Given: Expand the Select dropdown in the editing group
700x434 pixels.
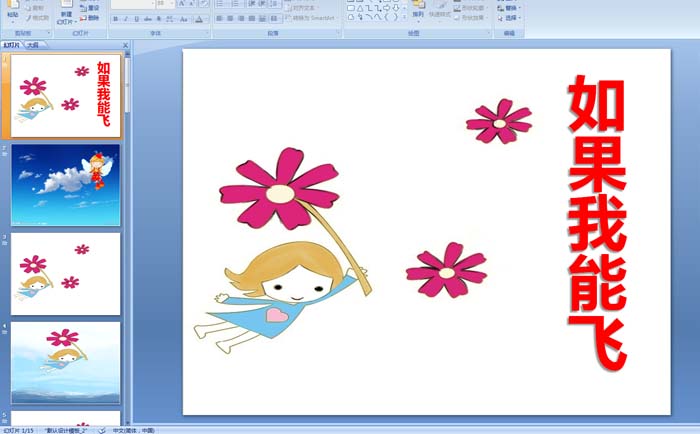Looking at the screenshot, I should [512, 18].
